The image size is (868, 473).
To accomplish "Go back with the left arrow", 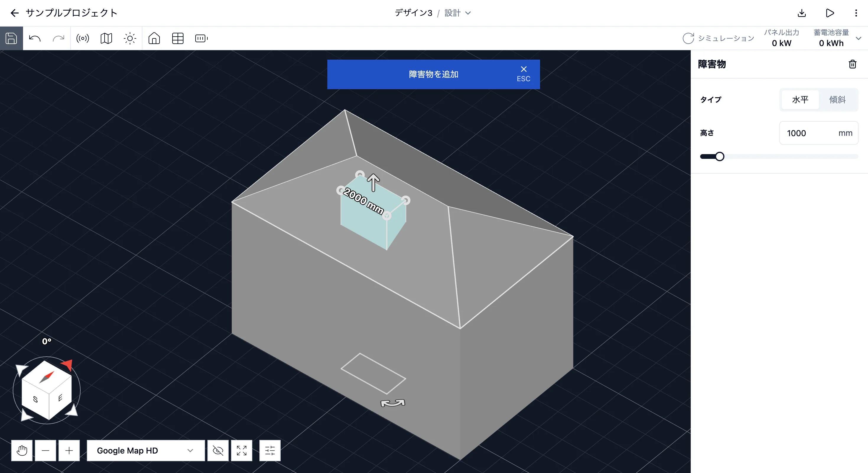I will (x=14, y=13).
